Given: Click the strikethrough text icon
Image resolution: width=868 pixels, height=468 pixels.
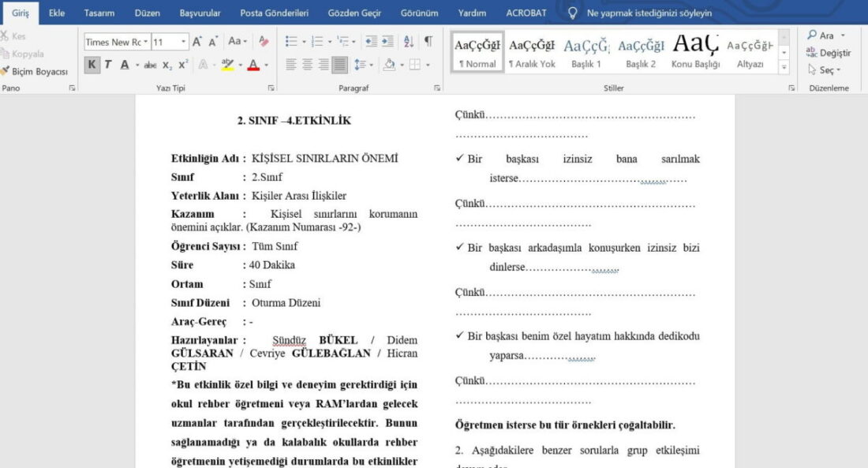Looking at the screenshot, I should coord(150,65).
